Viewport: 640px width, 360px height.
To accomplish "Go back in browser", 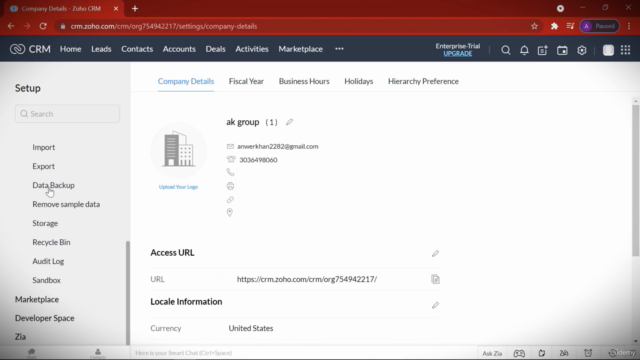I will (x=11, y=26).
